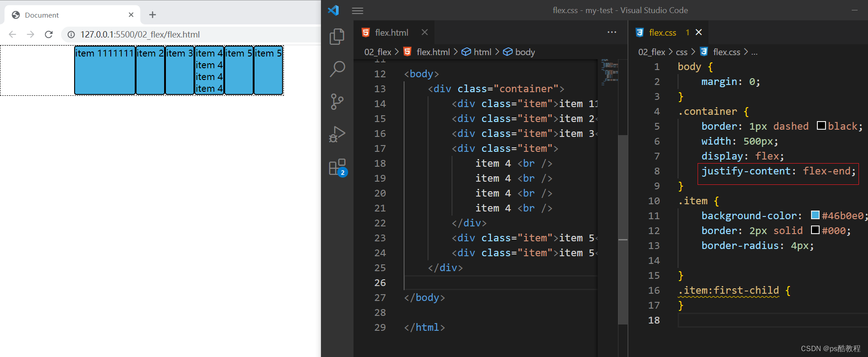Click the div class container line

click(x=496, y=89)
